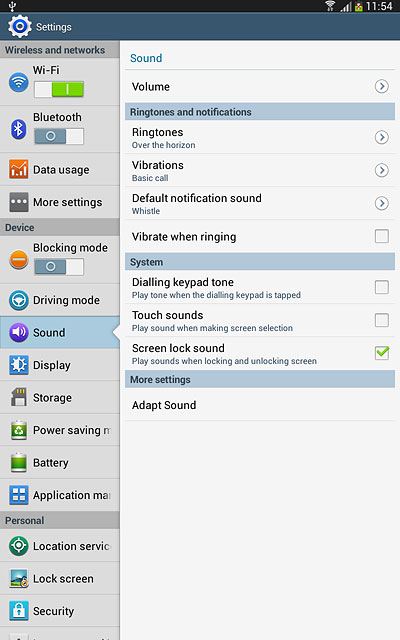The width and height of the screenshot is (400, 640).
Task: Open Adapt Sound option
Action: tap(260, 405)
